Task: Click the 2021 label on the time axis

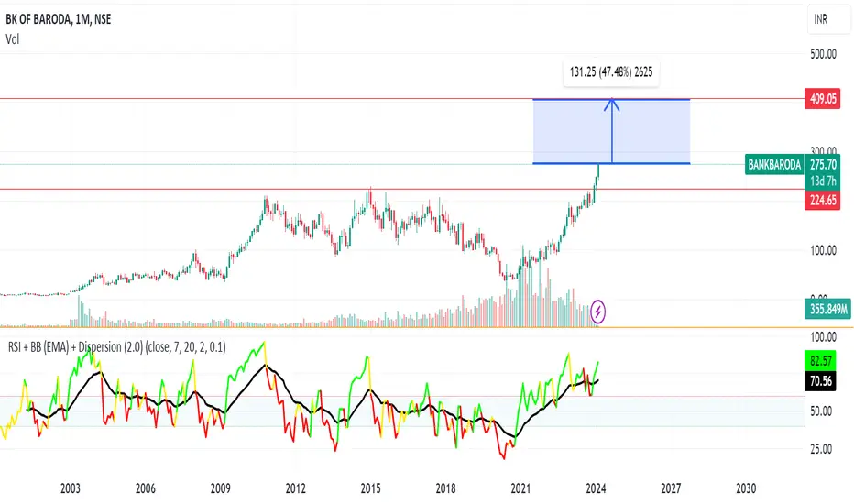Action: [520, 488]
